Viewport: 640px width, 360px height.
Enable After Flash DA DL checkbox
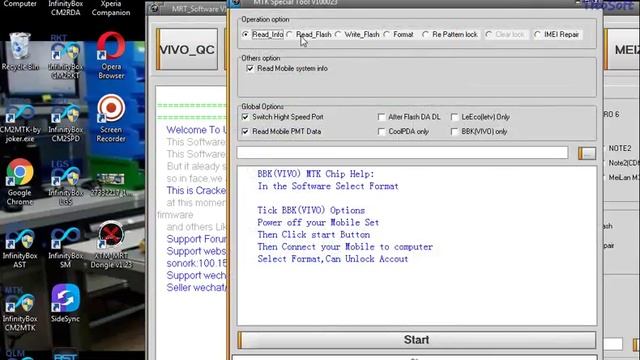click(381, 117)
